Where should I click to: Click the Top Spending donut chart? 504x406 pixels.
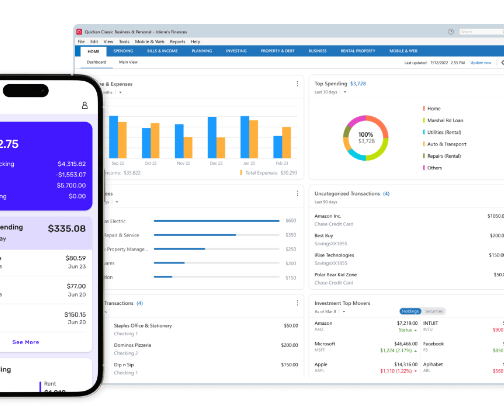(366, 138)
